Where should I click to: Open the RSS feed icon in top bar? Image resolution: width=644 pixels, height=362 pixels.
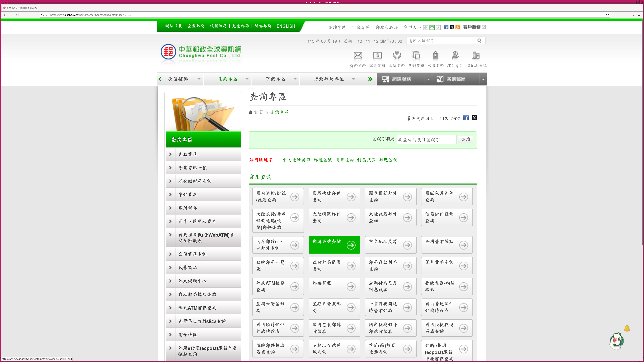click(458, 27)
